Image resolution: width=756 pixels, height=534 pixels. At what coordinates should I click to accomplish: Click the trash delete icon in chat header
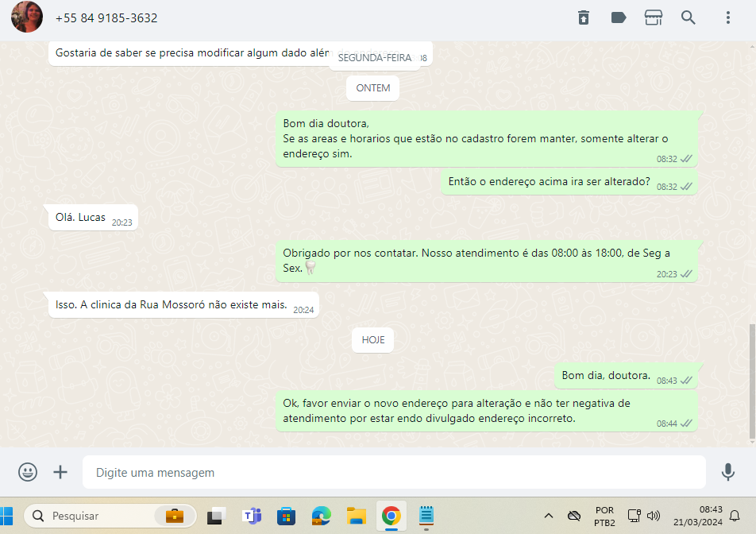(584, 17)
